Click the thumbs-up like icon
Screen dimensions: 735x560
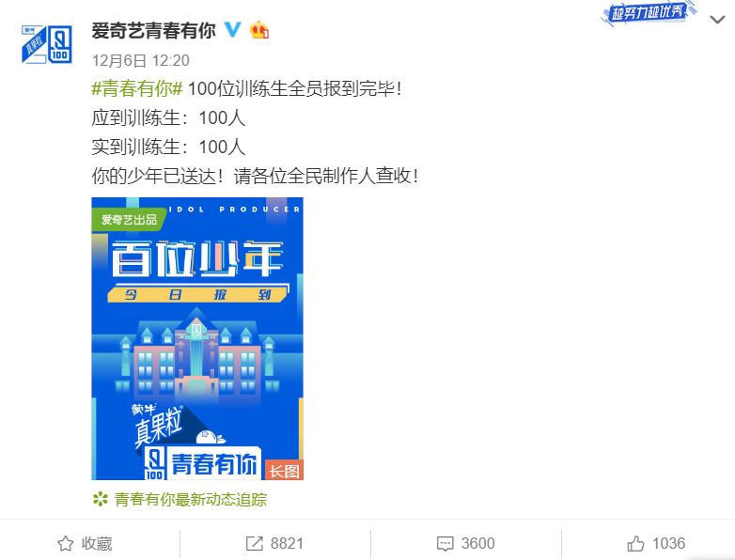click(635, 544)
